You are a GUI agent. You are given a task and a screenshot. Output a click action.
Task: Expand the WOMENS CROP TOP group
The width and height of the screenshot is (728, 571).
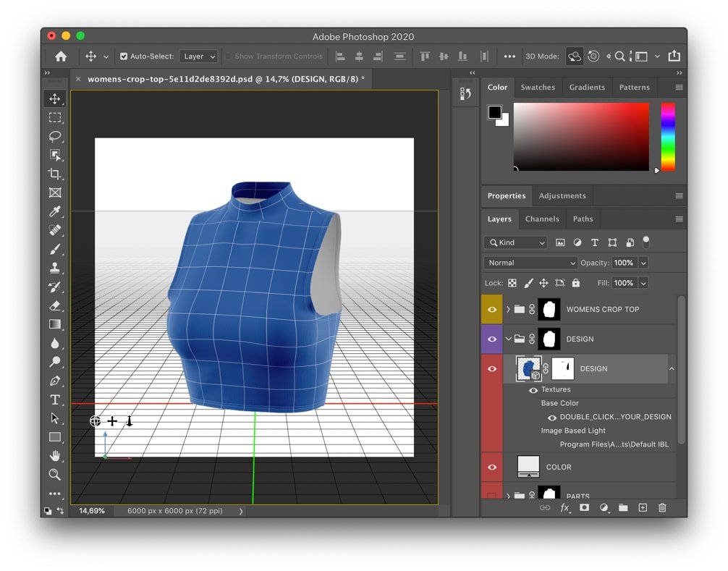tap(508, 310)
